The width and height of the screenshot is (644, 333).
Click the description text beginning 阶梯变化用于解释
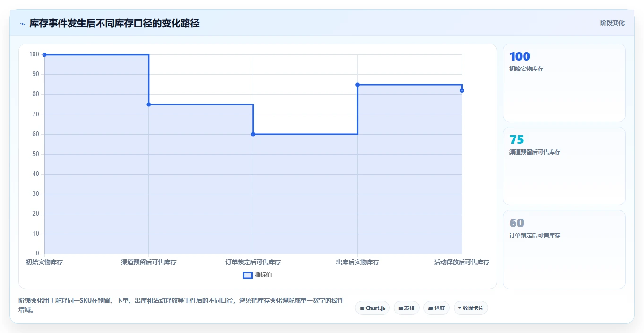181,305
